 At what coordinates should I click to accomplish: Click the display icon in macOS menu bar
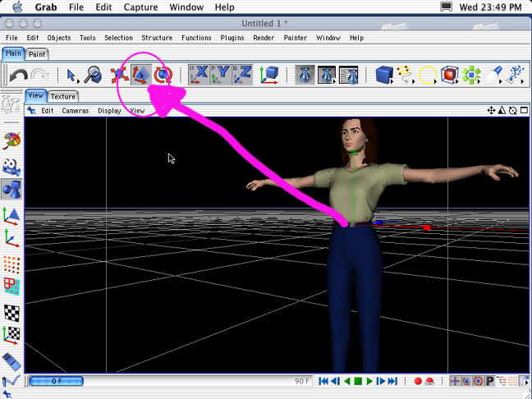click(x=446, y=7)
